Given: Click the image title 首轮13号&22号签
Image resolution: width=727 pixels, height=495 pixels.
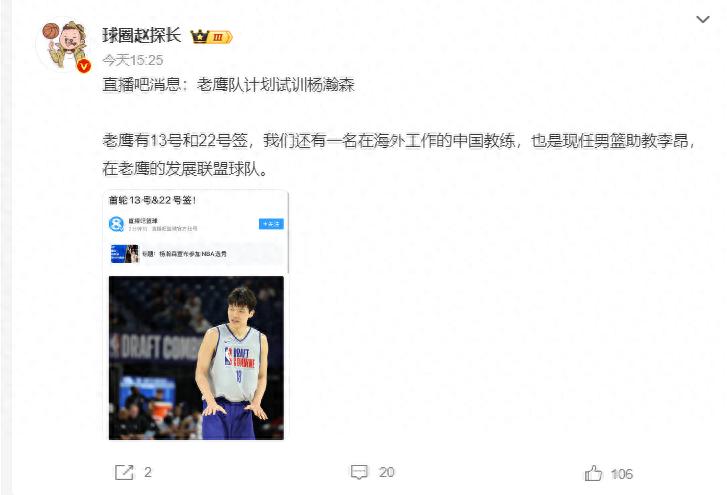Looking at the screenshot, I should click(152, 200).
